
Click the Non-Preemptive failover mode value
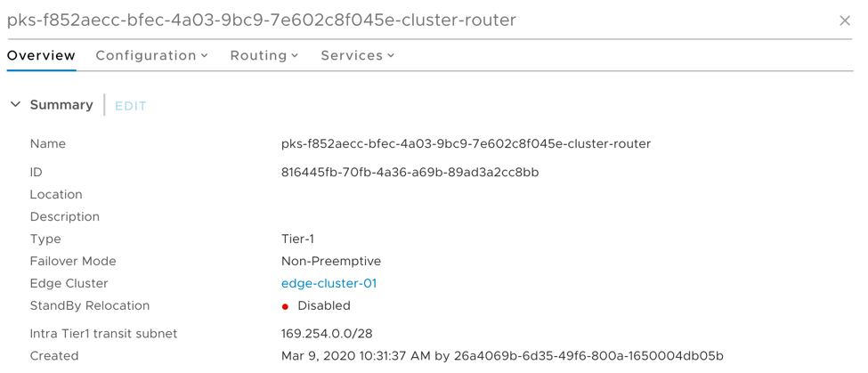pyautogui.click(x=330, y=261)
